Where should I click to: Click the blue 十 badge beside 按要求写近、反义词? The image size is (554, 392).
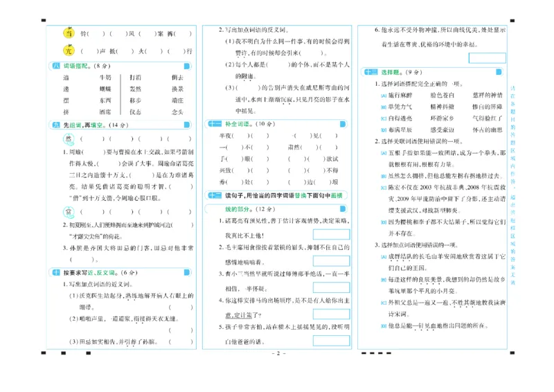[x=56, y=272]
